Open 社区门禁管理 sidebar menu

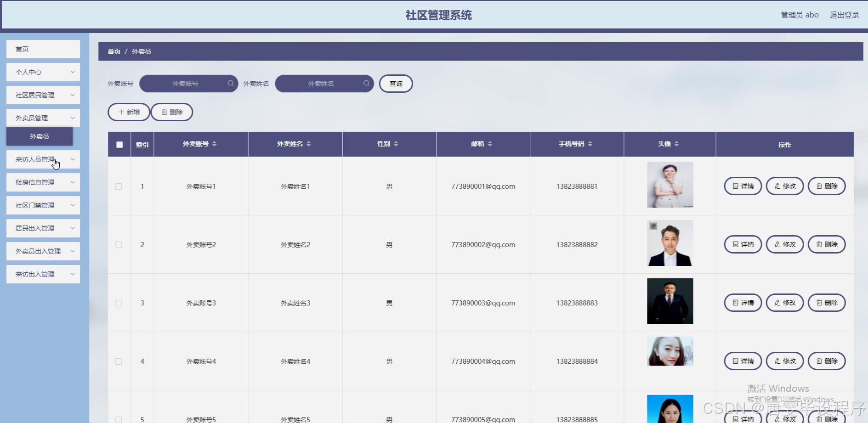[x=43, y=205]
